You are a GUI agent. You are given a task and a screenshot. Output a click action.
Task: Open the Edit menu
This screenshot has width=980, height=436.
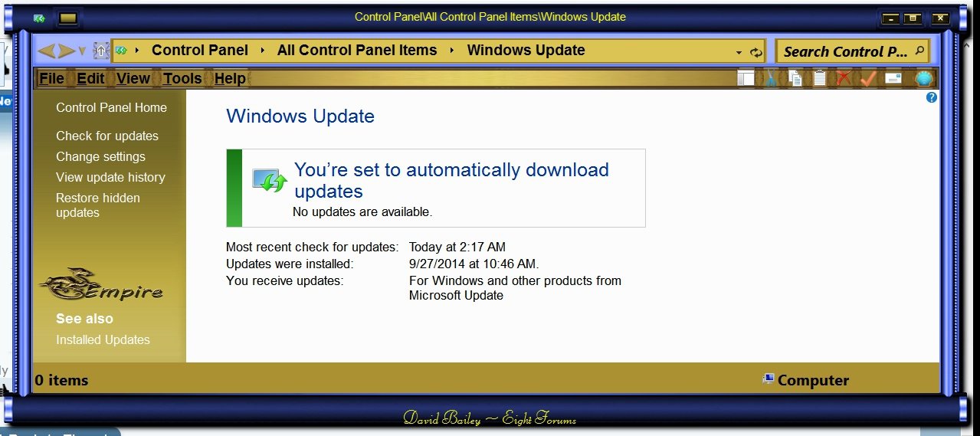click(91, 78)
